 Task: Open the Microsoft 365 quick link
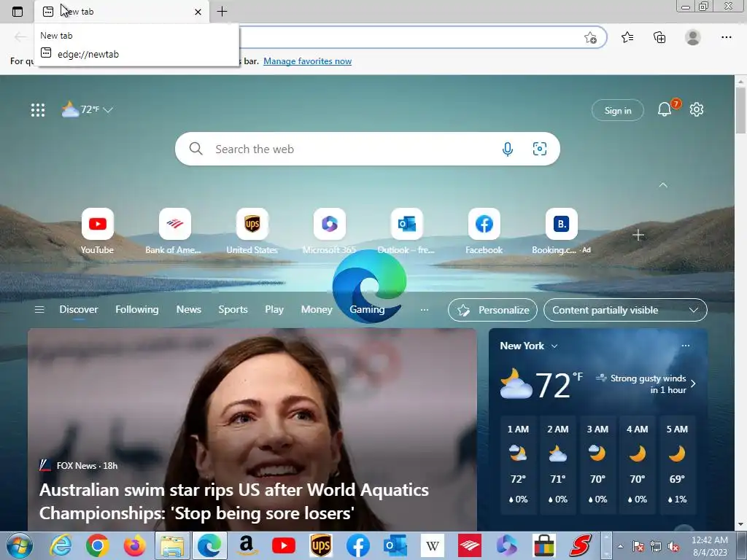pos(329,231)
